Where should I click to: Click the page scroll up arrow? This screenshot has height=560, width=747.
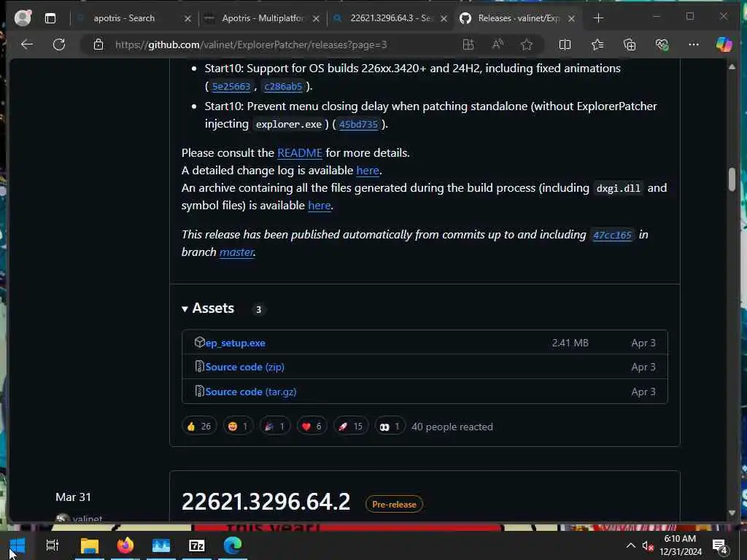732,67
